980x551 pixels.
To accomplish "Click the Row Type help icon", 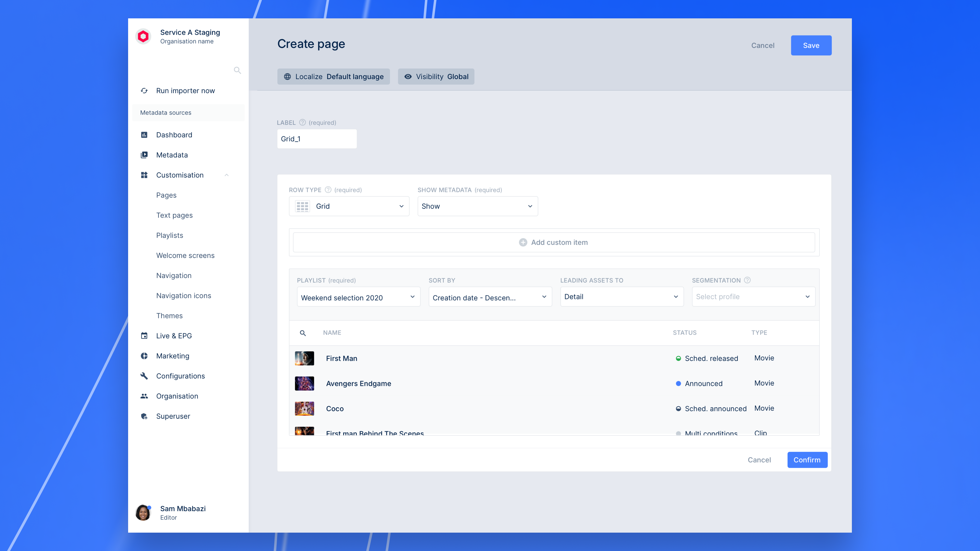I will [x=328, y=190].
